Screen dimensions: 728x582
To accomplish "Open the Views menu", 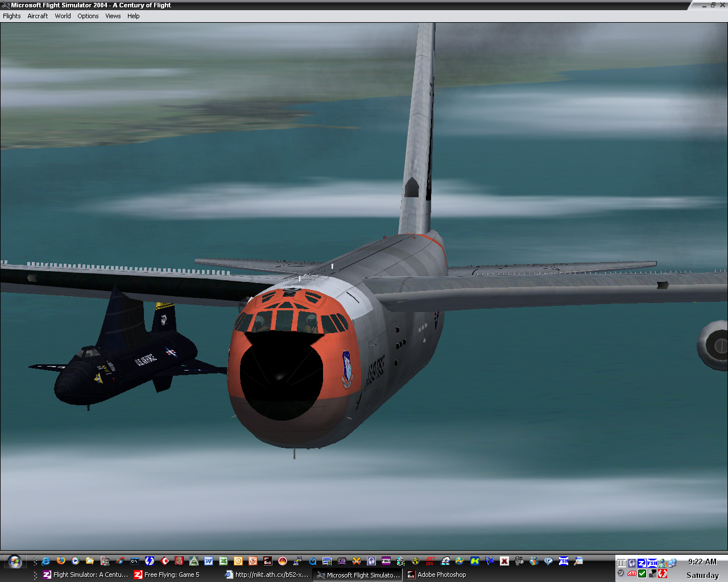I will coord(113,16).
